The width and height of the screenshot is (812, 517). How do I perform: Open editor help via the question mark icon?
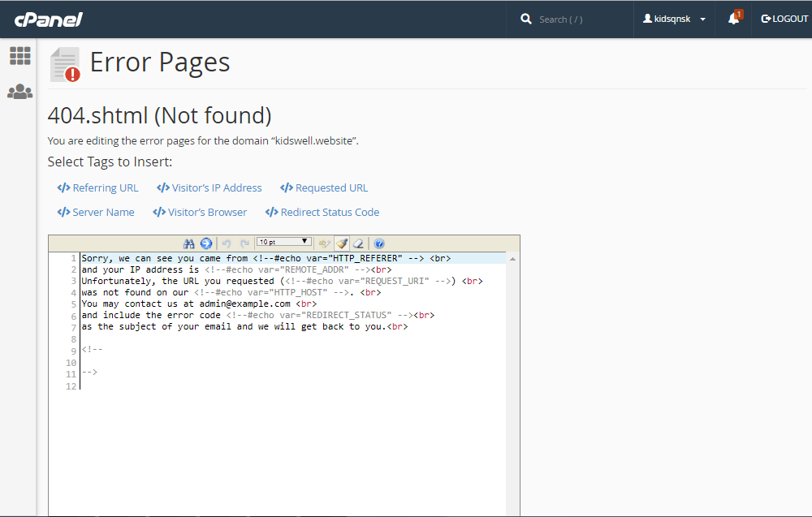coord(379,243)
